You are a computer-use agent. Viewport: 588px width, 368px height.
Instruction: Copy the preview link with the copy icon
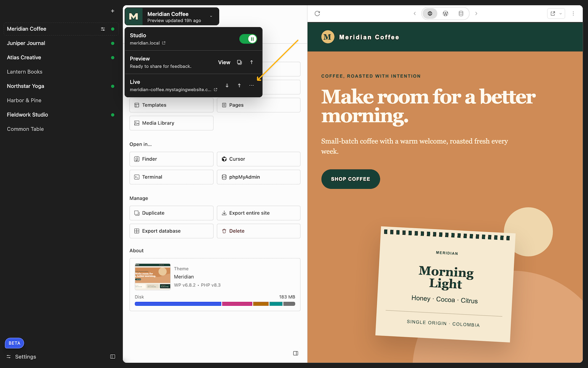239,62
